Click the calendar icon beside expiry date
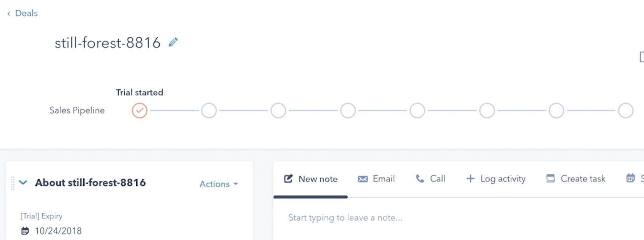The image size is (644, 240). point(25,230)
